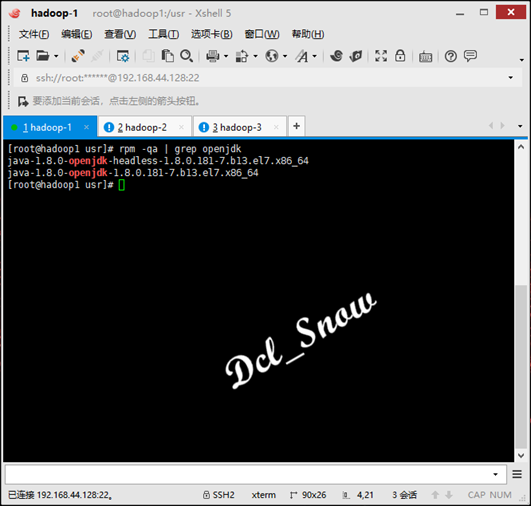The image size is (531, 506).
Task: Open the session tab list dropdown
Action: [520, 126]
